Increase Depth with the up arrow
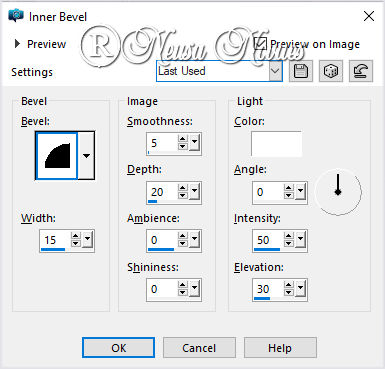 183,188
